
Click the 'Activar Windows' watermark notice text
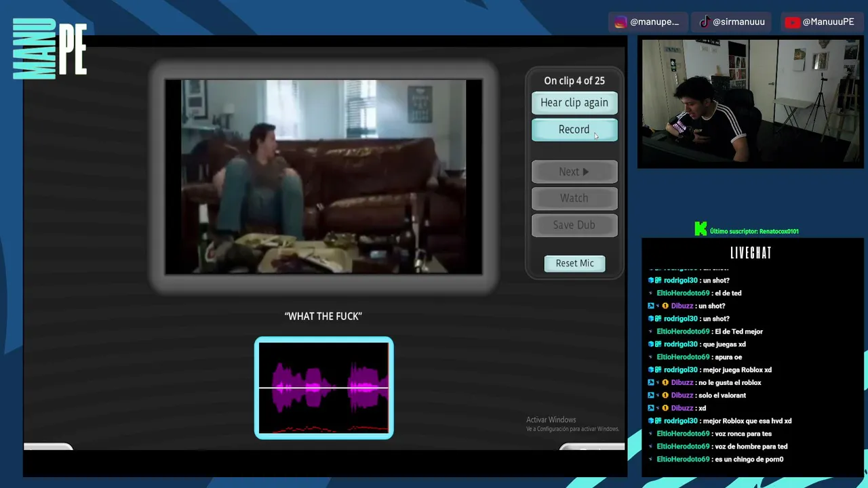[551, 420]
